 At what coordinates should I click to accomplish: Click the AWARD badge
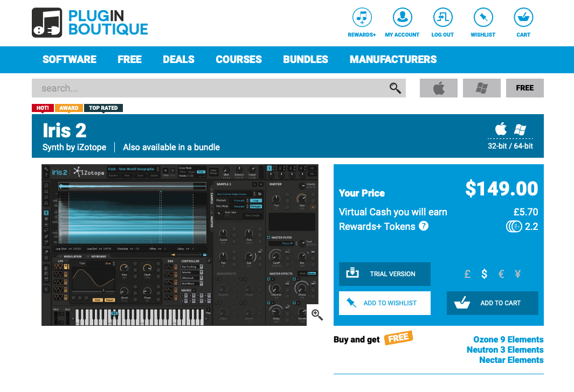(69, 108)
